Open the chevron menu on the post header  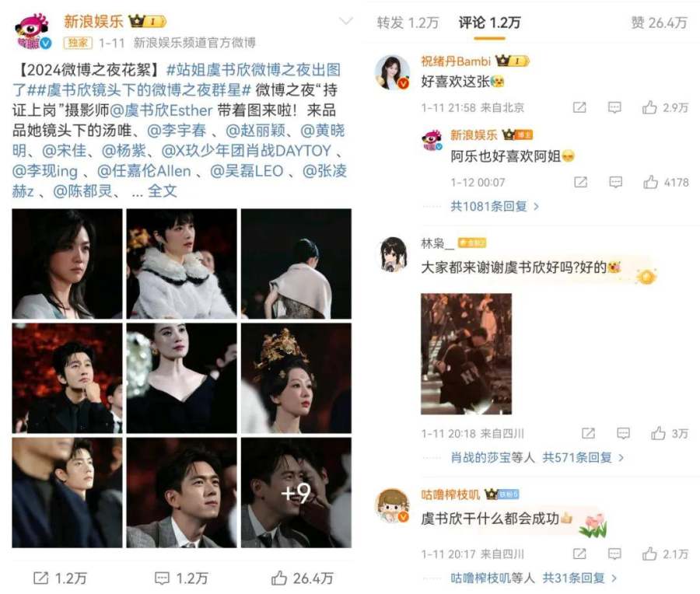346,22
